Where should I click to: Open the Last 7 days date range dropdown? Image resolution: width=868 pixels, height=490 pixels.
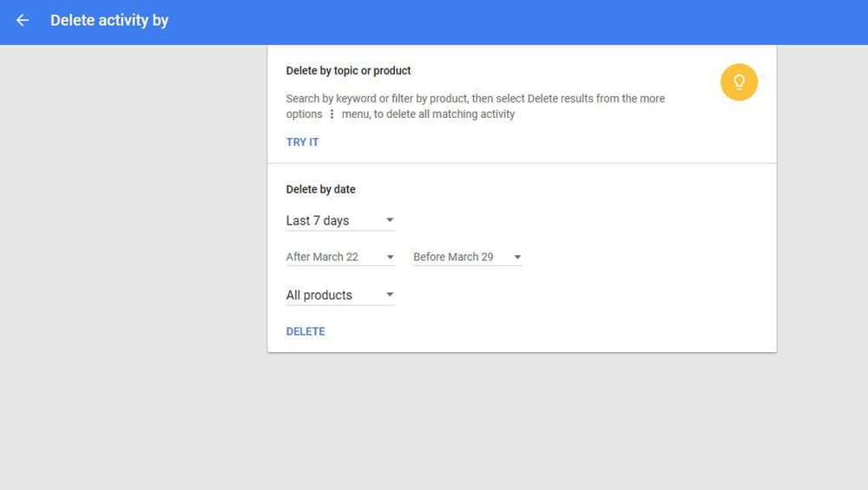pyautogui.click(x=340, y=220)
